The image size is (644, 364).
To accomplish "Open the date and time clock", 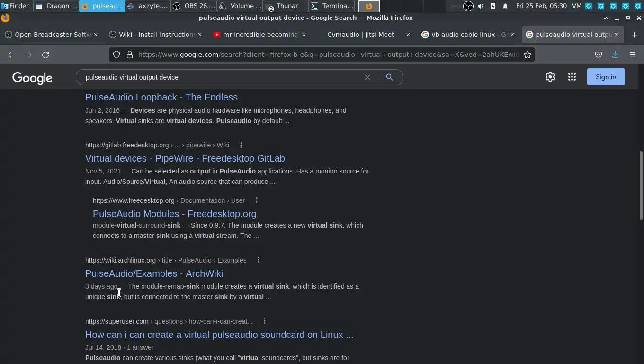I will click(541, 6).
